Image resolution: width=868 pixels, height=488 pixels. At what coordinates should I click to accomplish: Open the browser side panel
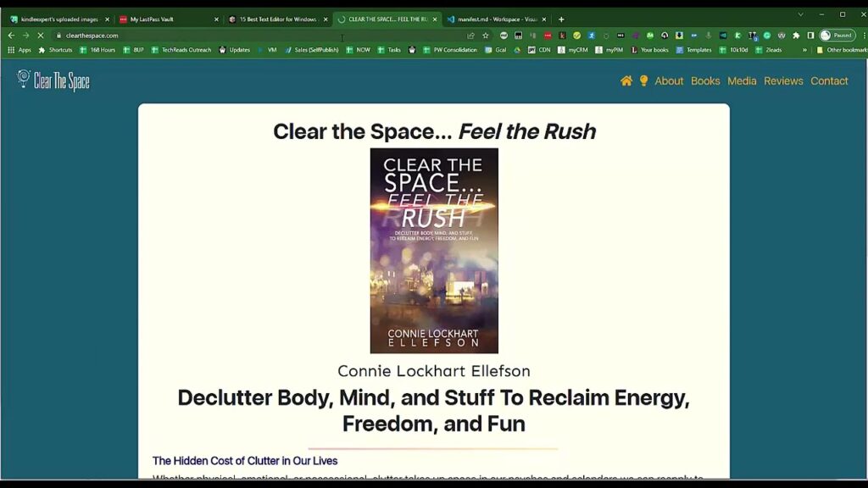click(x=810, y=36)
